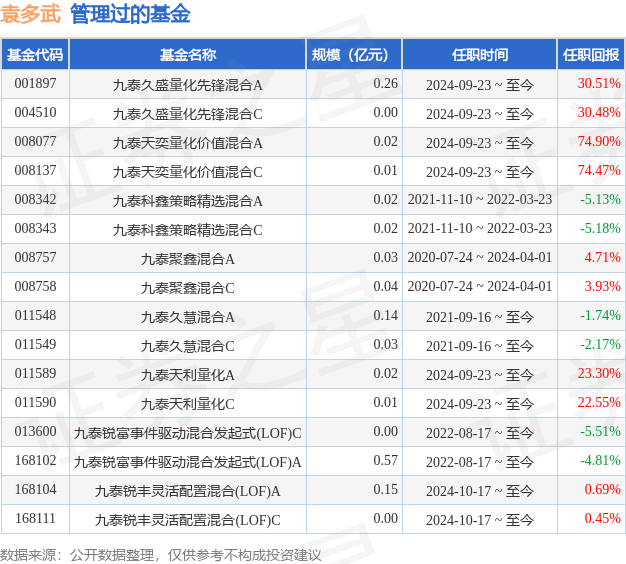Open fund 九泰科鑫策略精选混合A

point(187,200)
